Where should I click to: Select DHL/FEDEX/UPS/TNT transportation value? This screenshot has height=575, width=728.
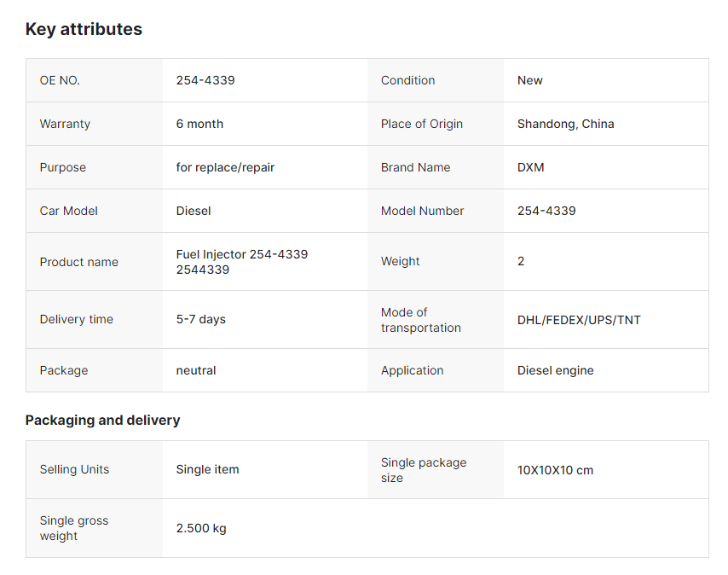tap(579, 320)
